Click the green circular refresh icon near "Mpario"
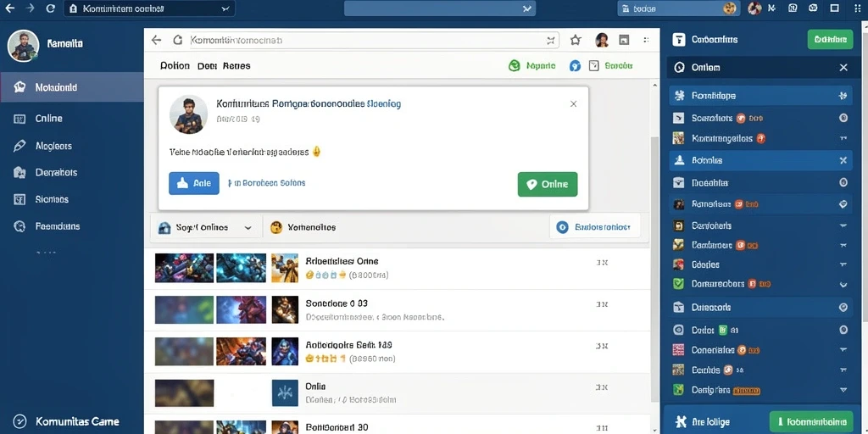868x434 pixels. [x=515, y=66]
